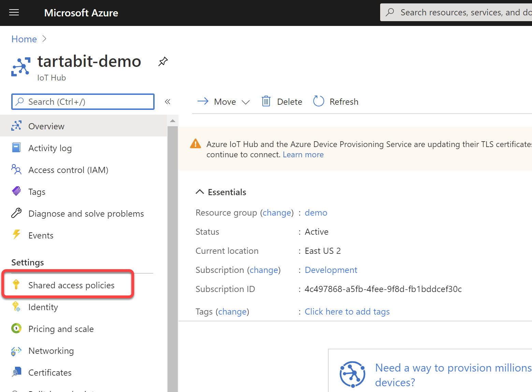Click the sidebar scrollbar up arrow
Viewport: 532px width, 392px height.
[173, 121]
